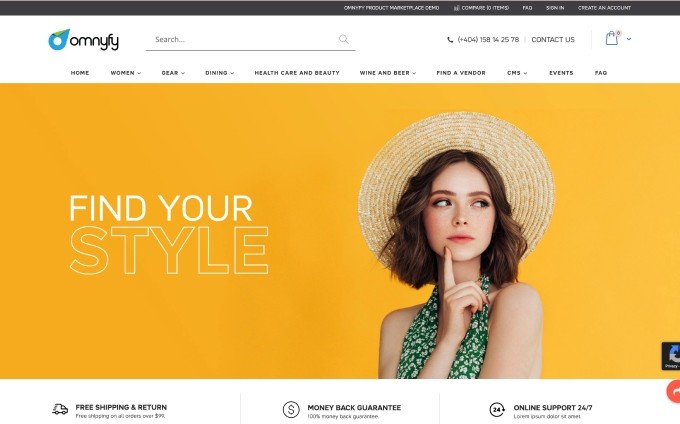Screen dimensions: 680x424
Task: Expand the Women menu
Action: coord(125,73)
